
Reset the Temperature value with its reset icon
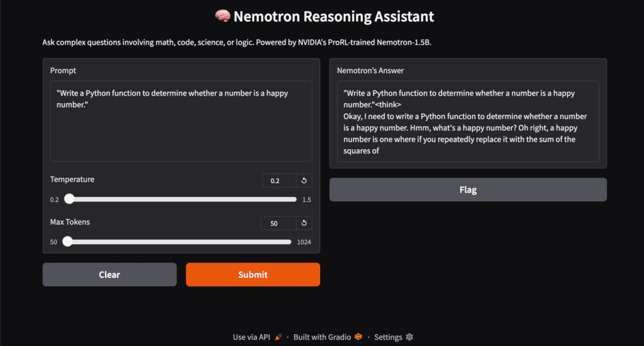304,181
